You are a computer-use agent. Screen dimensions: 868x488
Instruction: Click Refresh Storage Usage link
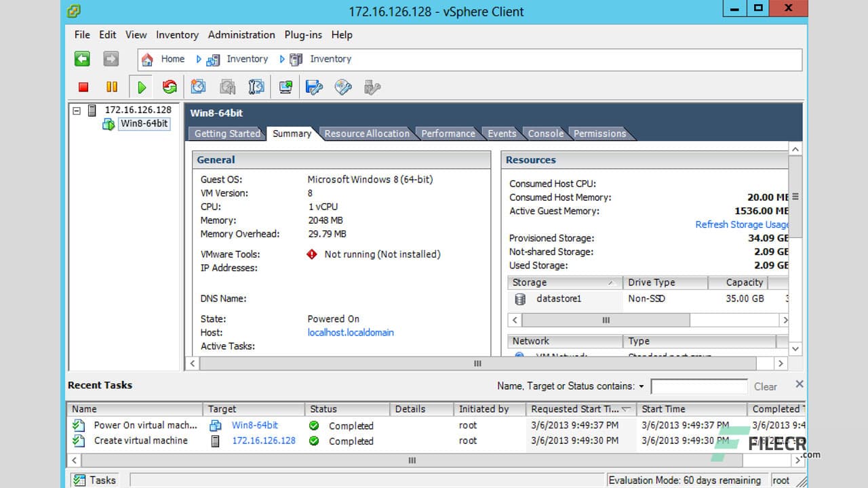tap(743, 224)
